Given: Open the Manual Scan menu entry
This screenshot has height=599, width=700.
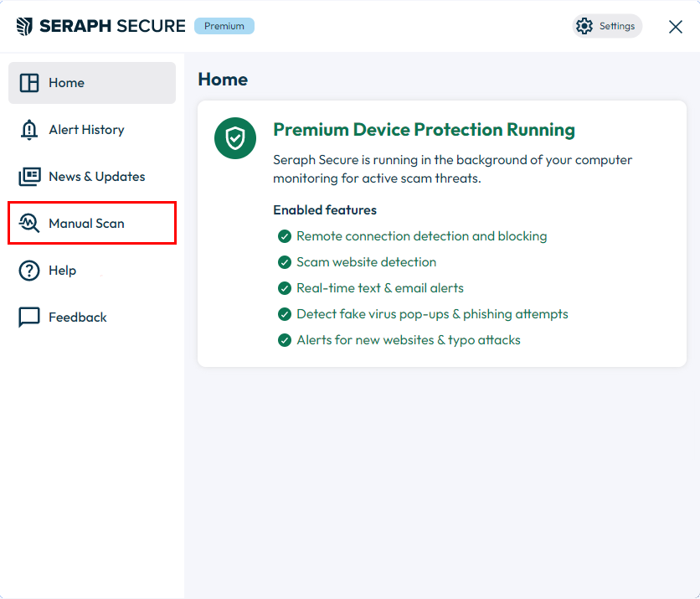Looking at the screenshot, I should click(x=92, y=224).
